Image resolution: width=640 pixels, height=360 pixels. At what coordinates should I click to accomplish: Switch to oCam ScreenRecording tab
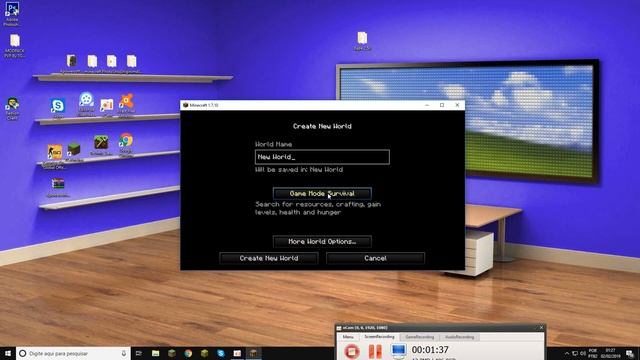point(379,337)
